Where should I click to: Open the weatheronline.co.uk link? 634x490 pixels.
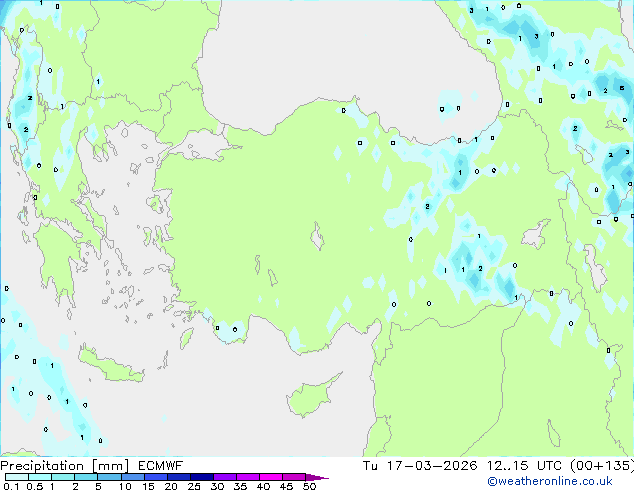pos(549,482)
